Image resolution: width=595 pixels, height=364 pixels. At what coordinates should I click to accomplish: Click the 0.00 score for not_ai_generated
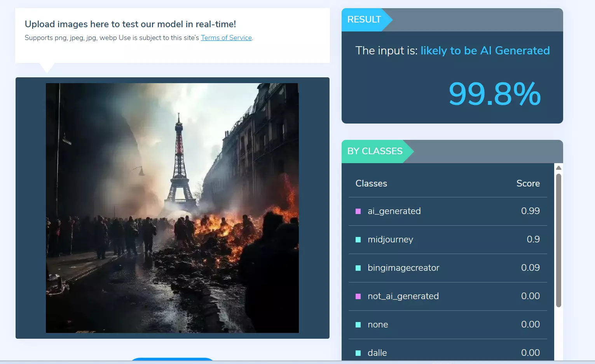[530, 296]
